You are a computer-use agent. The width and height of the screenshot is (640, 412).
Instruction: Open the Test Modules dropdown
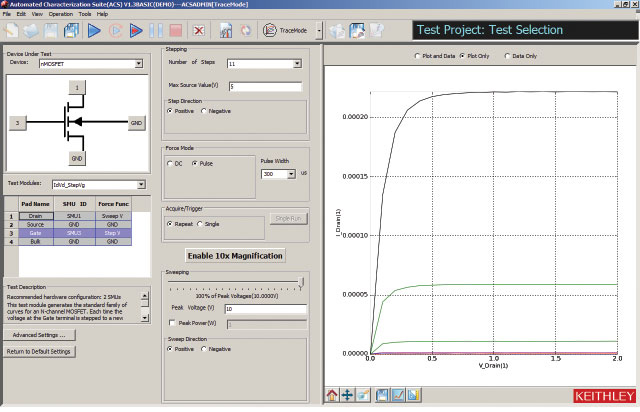pos(141,185)
